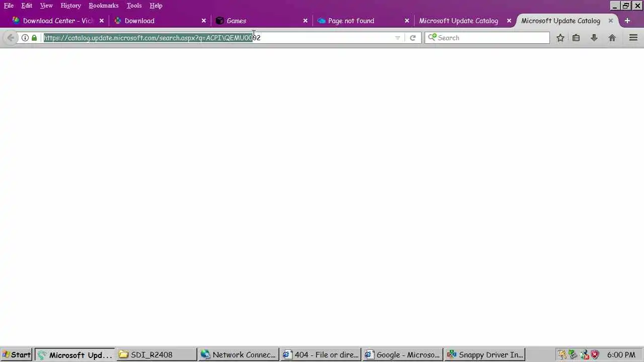Close the Download Center tab
644x362 pixels.
[x=102, y=21]
